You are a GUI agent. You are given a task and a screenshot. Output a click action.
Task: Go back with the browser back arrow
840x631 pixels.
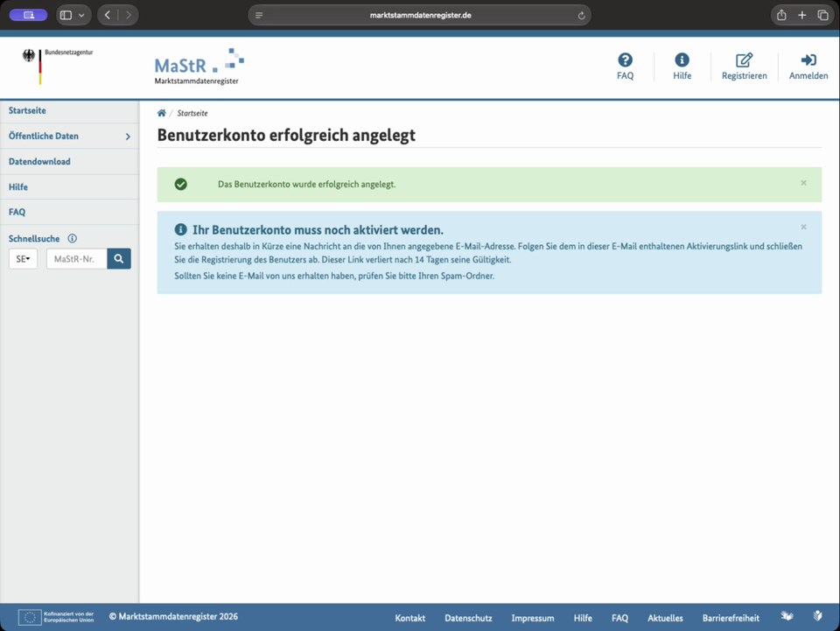point(108,15)
